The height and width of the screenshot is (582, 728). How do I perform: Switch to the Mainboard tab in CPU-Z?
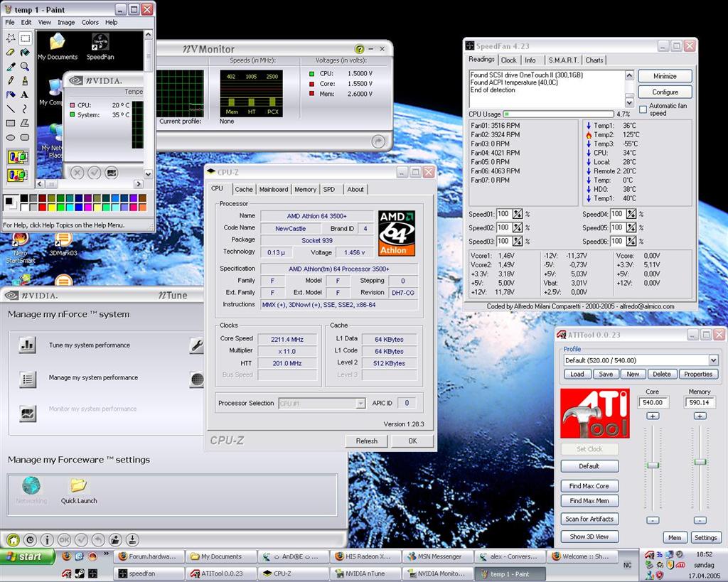pyautogui.click(x=274, y=189)
